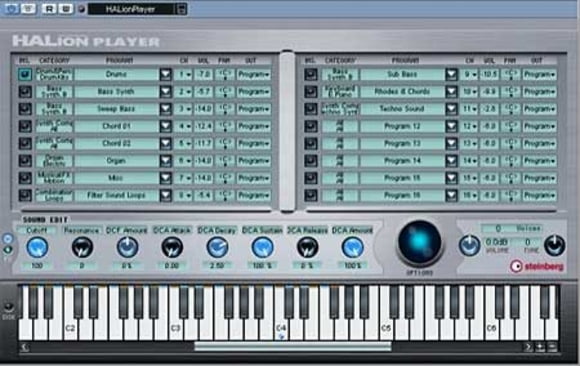Click the DCA Sustain knob
580x366 pixels.
pos(262,247)
